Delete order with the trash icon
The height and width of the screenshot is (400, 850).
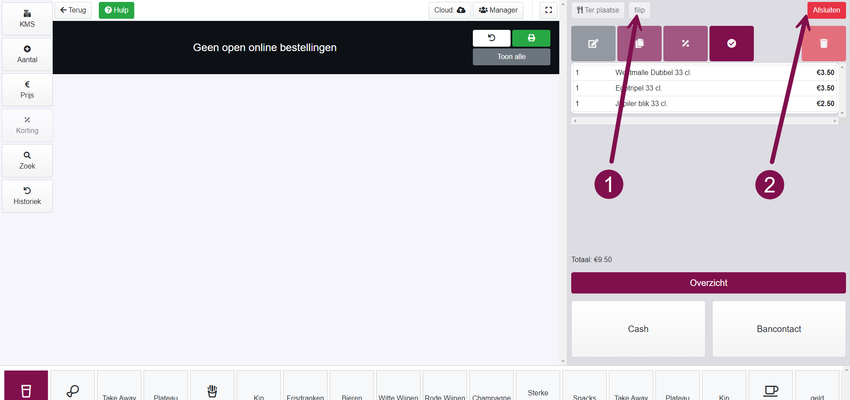tap(823, 44)
